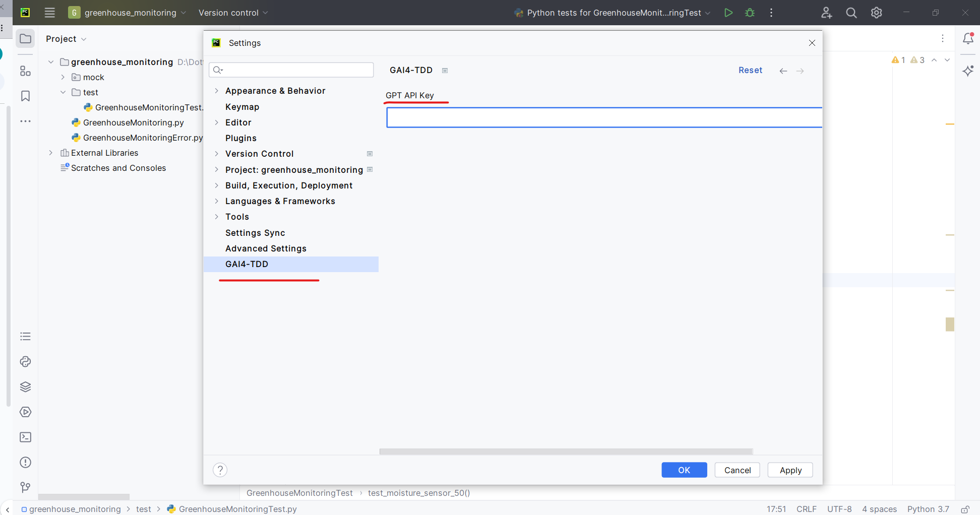The width and height of the screenshot is (980, 515).
Task: Click Cancel in Settings dialog
Action: pos(737,470)
